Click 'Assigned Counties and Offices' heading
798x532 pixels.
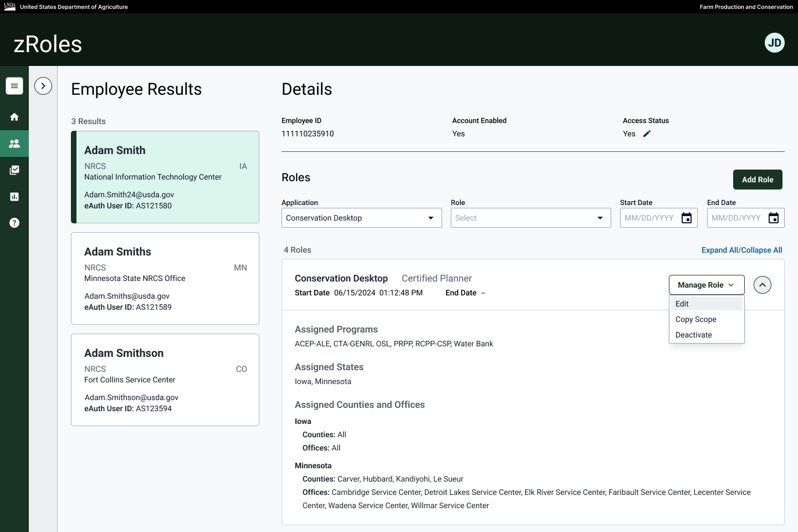click(x=360, y=405)
